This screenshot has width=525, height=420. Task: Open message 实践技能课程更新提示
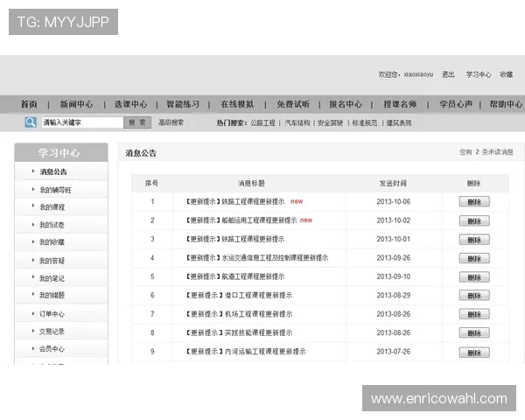(239, 332)
